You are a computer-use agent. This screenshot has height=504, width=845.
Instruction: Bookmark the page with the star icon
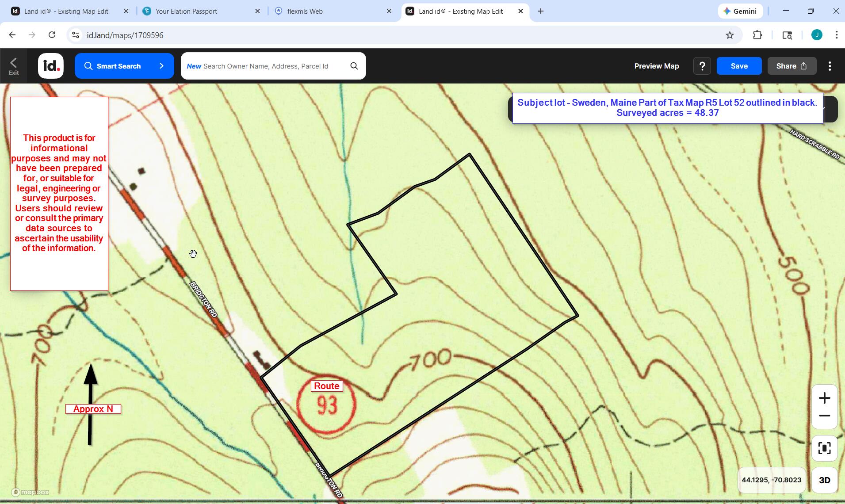pos(730,34)
